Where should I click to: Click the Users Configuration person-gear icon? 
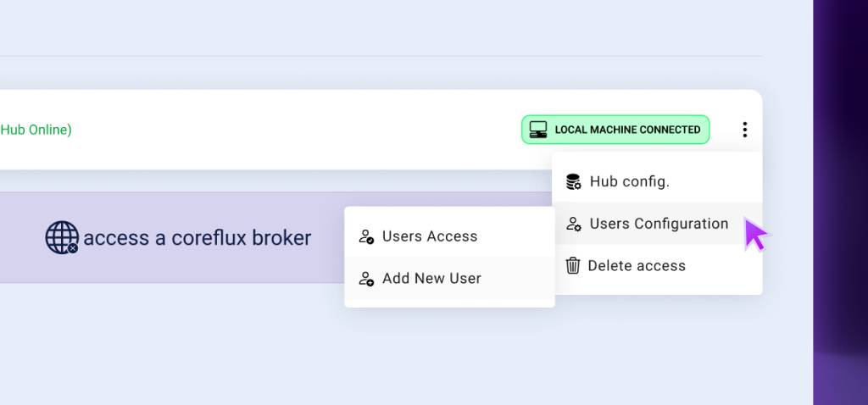point(573,224)
